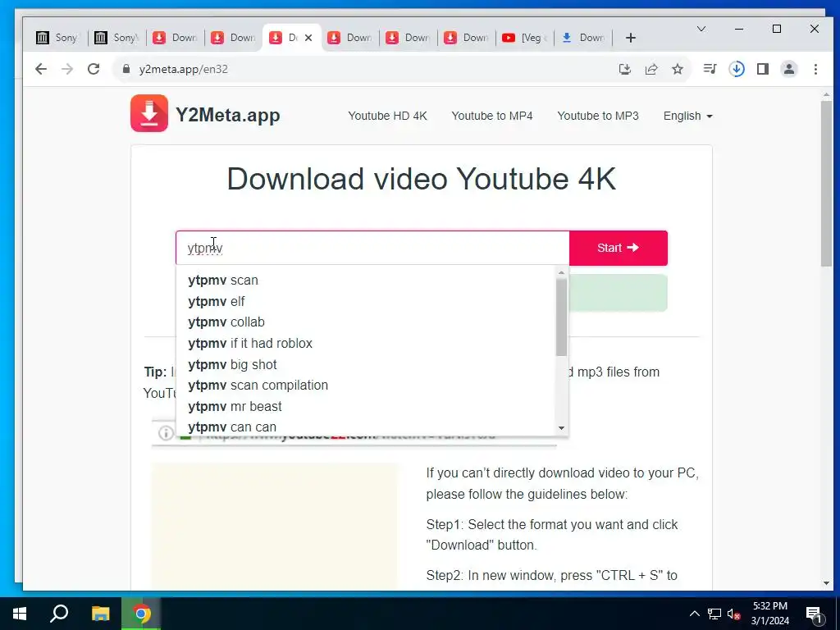Open the taskbar clock showing 5:32 PM
The image size is (840, 630).
[770, 614]
